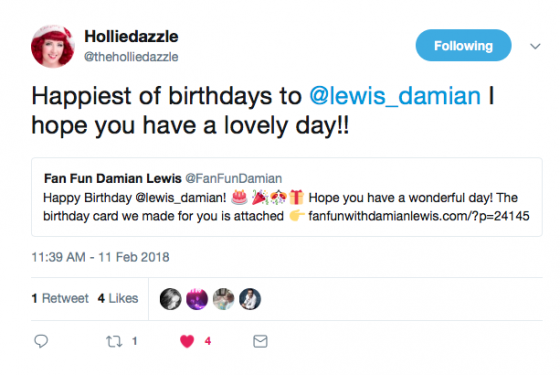Open the @thehollliedazzle handle link
Screen dimensions: 560x375
click(x=131, y=57)
